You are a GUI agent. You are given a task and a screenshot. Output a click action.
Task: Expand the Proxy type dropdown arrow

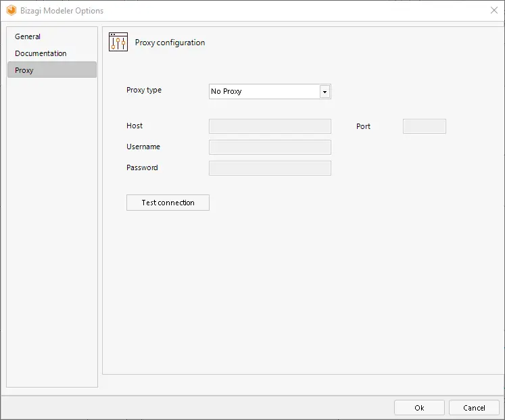click(324, 92)
